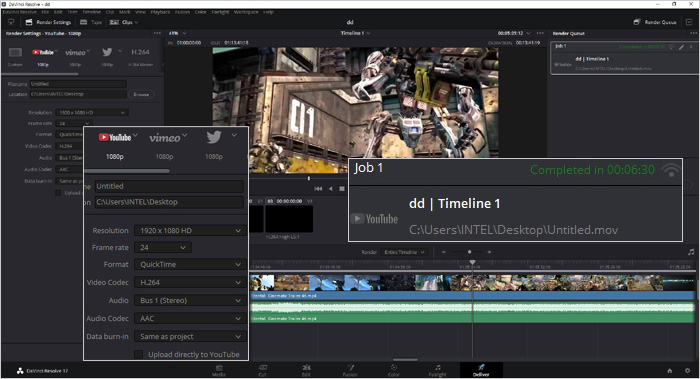Open the Render Entire Timeline dropdown

pos(404,252)
